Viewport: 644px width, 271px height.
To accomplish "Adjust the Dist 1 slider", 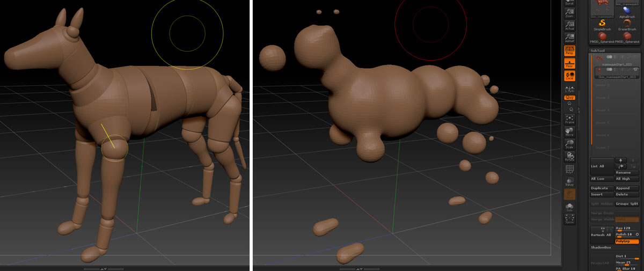I will tap(627, 258).
